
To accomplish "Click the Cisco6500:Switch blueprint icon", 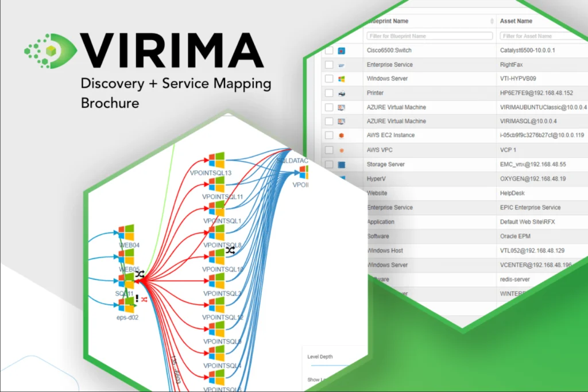I will pyautogui.click(x=341, y=51).
